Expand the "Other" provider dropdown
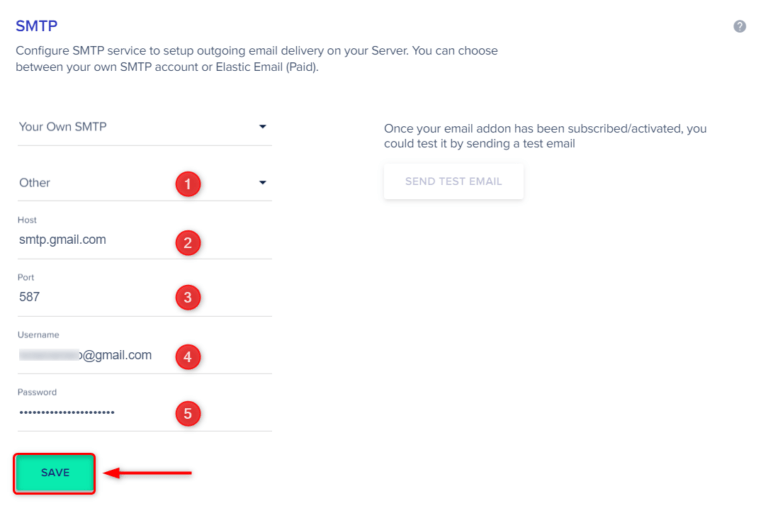 pos(90,183)
